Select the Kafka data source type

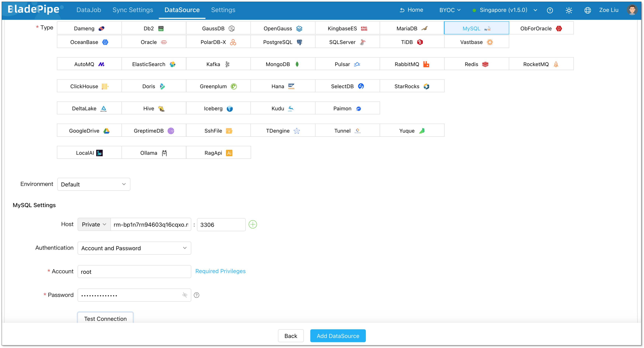pyautogui.click(x=218, y=64)
